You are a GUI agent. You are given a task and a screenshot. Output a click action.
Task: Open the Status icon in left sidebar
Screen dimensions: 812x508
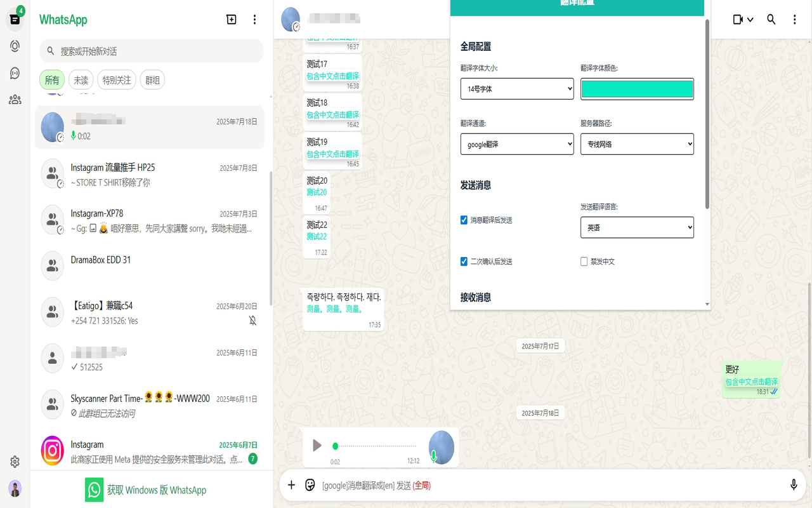[15, 46]
